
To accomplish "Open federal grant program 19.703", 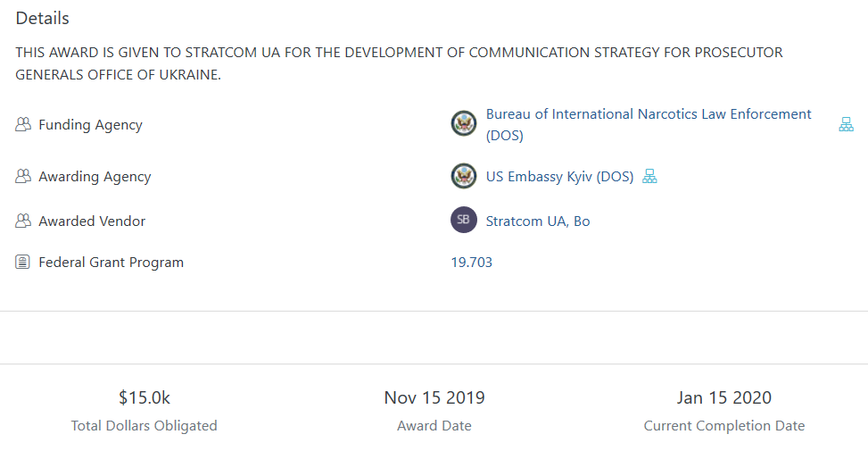I will coord(471,263).
